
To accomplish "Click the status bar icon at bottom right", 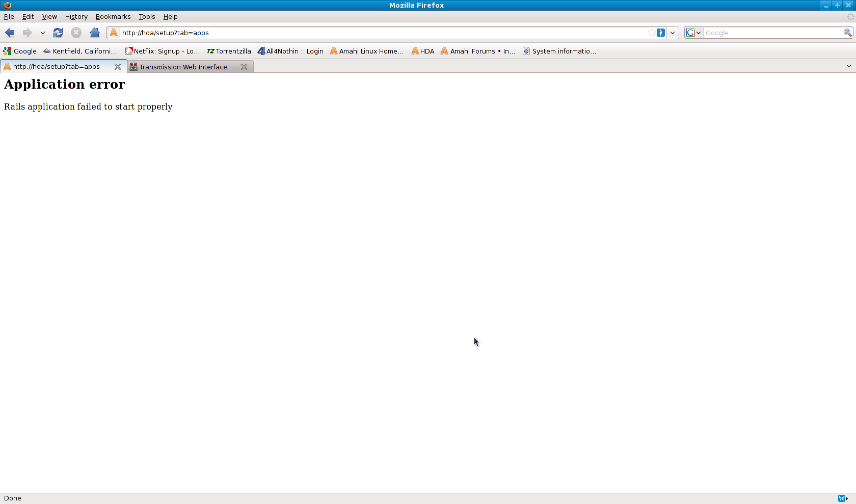I will click(843, 498).
